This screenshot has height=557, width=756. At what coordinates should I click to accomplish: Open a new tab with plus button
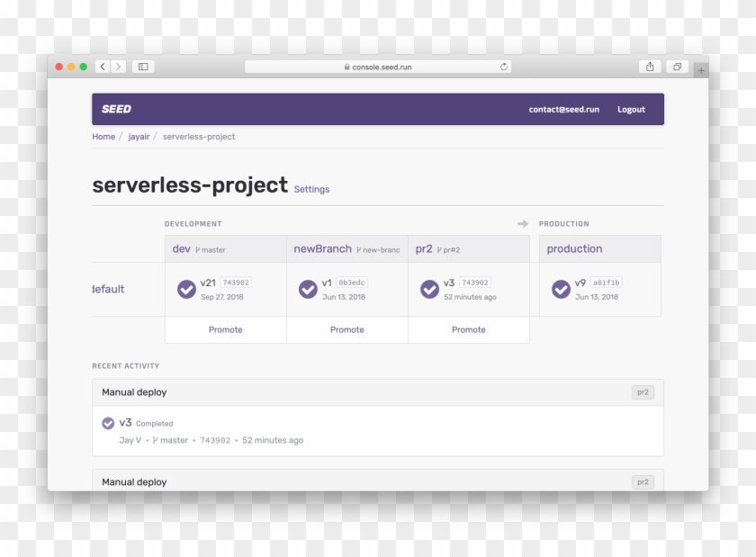(700, 69)
